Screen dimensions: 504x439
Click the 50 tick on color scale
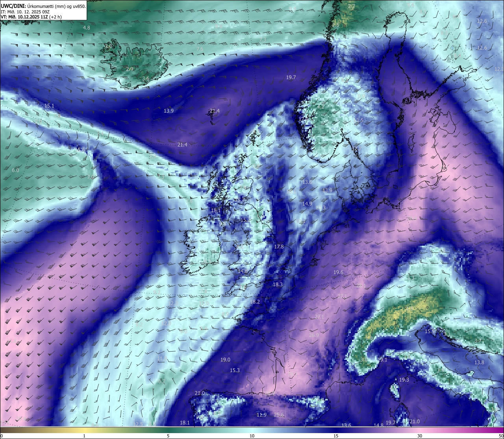[x=501, y=436]
